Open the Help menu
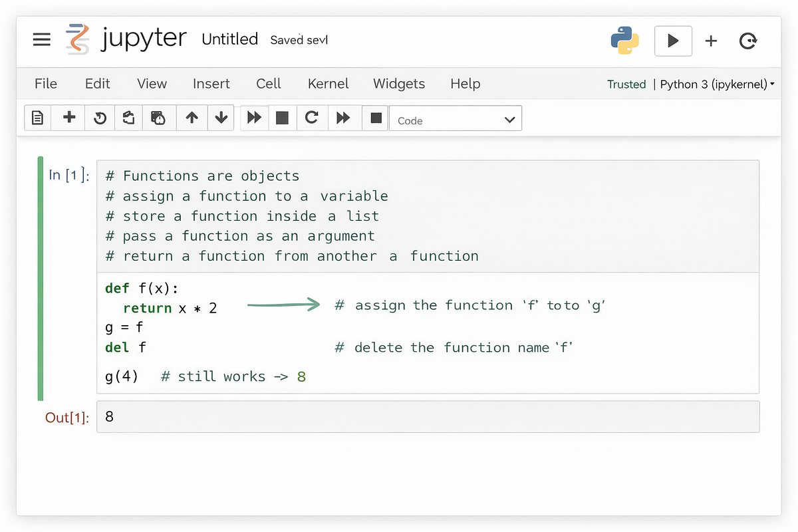Image resolution: width=798 pixels, height=532 pixels. 465,84
